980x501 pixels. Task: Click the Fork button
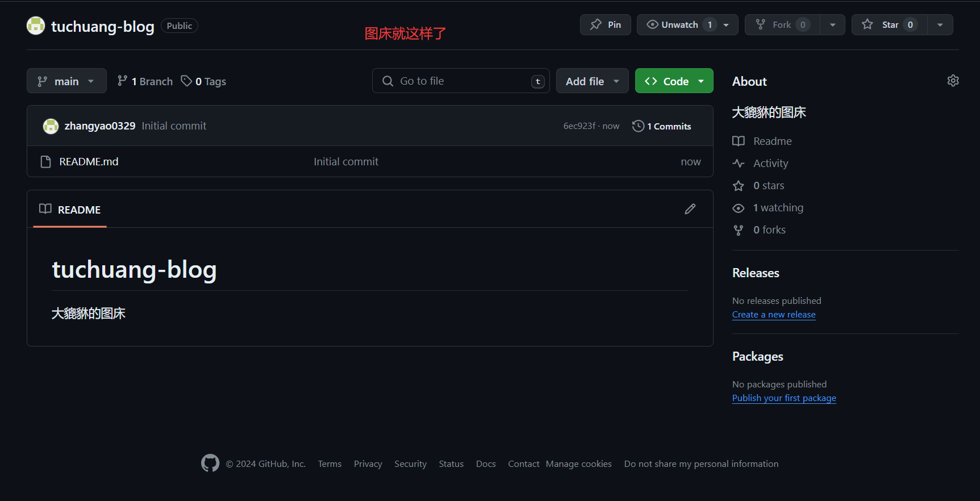(782, 25)
